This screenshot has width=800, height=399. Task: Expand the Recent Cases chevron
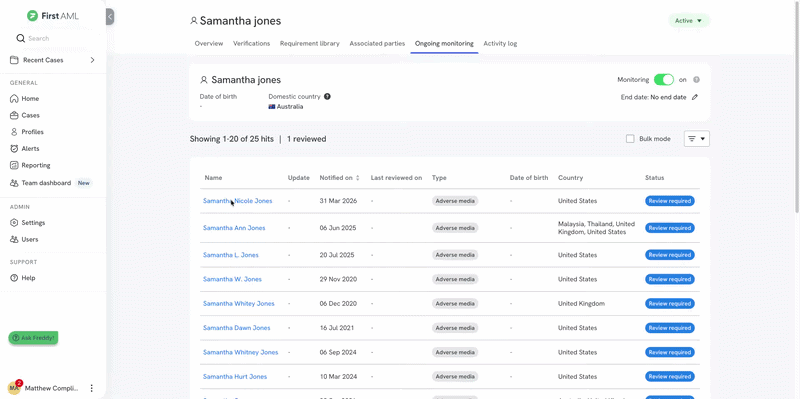(x=92, y=60)
